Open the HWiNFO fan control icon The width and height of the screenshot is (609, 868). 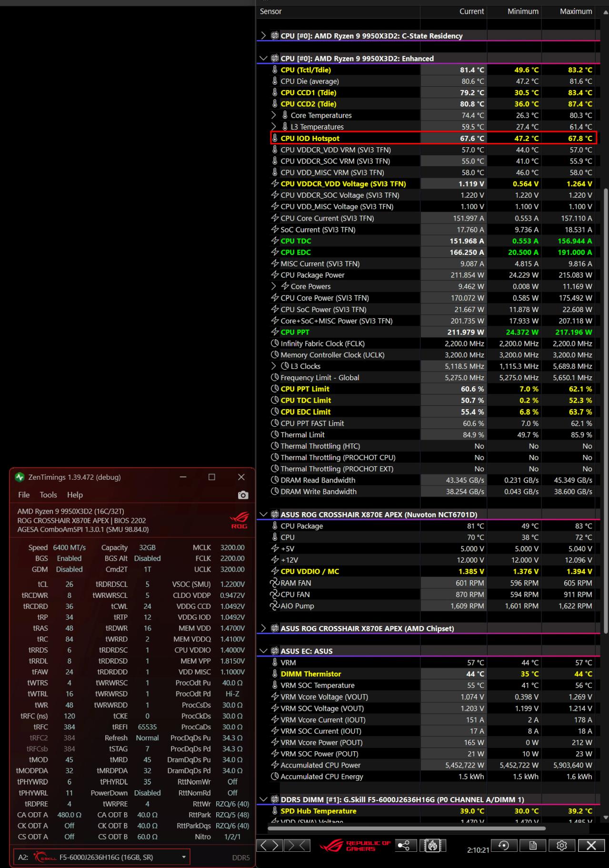[x=433, y=845]
